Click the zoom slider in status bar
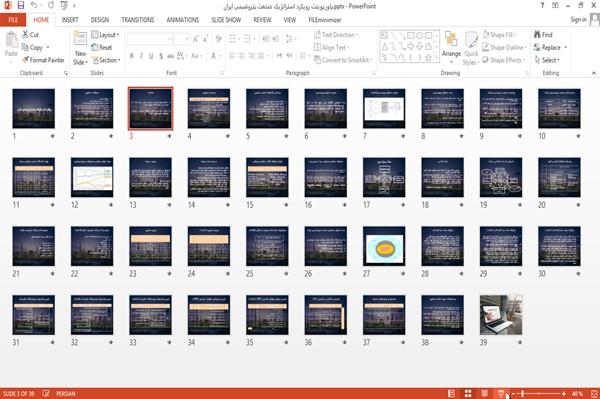600x399 pixels. tap(538, 394)
